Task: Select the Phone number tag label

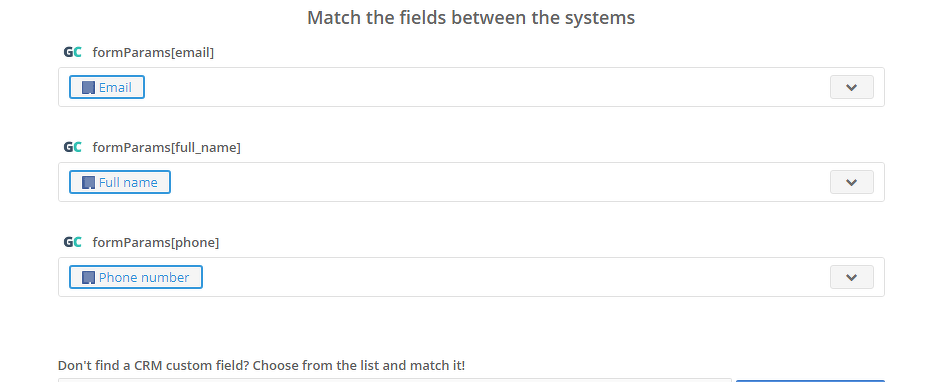Action: [144, 277]
